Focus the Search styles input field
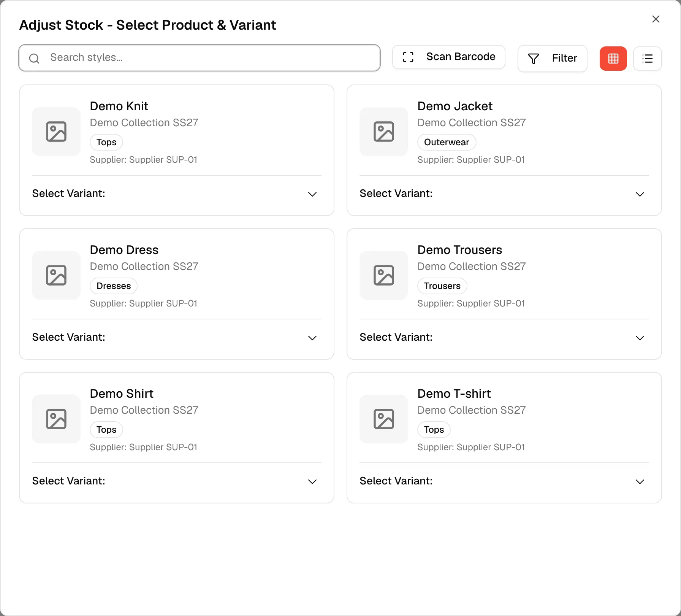The width and height of the screenshot is (681, 616). click(x=200, y=58)
